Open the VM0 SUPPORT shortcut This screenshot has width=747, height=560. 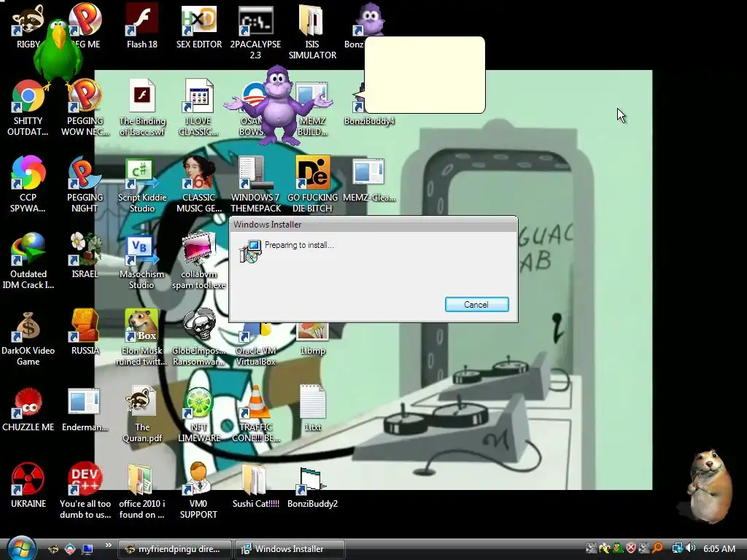198,490
